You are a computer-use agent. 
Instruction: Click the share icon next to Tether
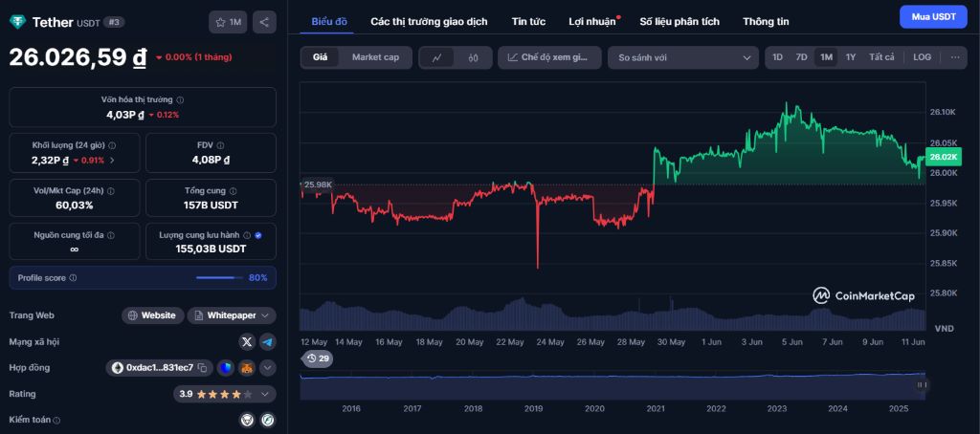pos(265,21)
